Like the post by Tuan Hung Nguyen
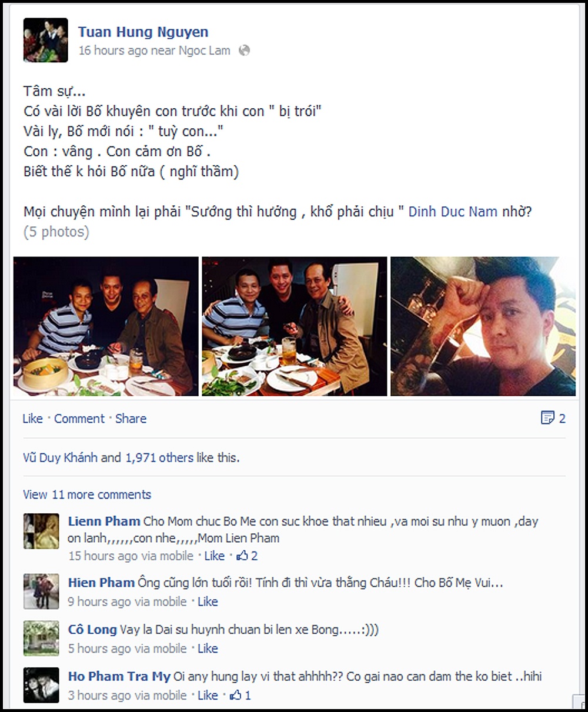The height and width of the screenshot is (712, 588). click(x=32, y=419)
